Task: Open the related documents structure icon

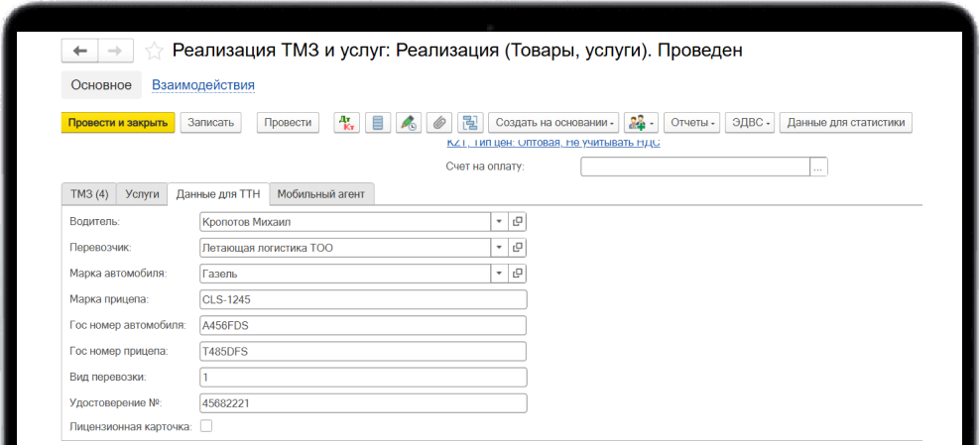Action: click(469, 123)
